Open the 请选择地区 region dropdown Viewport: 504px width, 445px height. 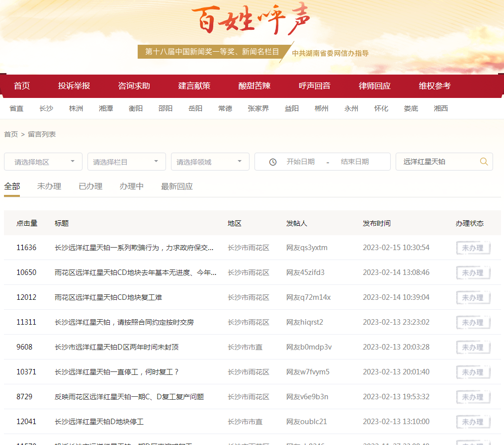coord(43,162)
